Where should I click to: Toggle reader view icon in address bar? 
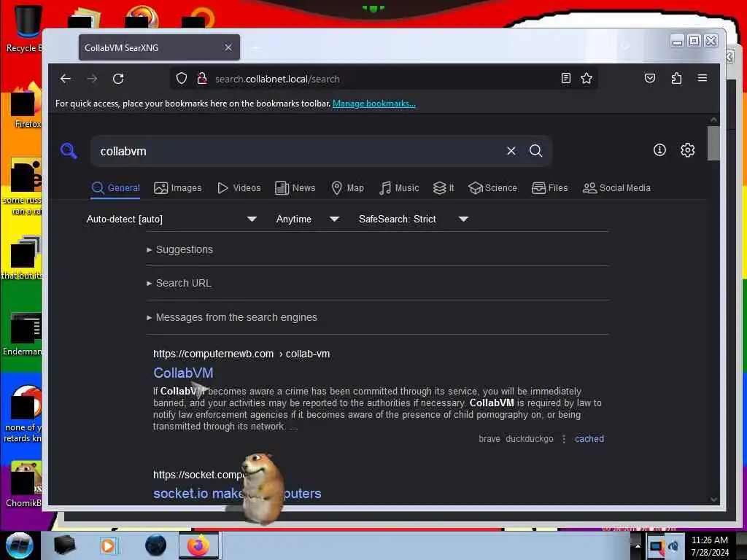[565, 78]
